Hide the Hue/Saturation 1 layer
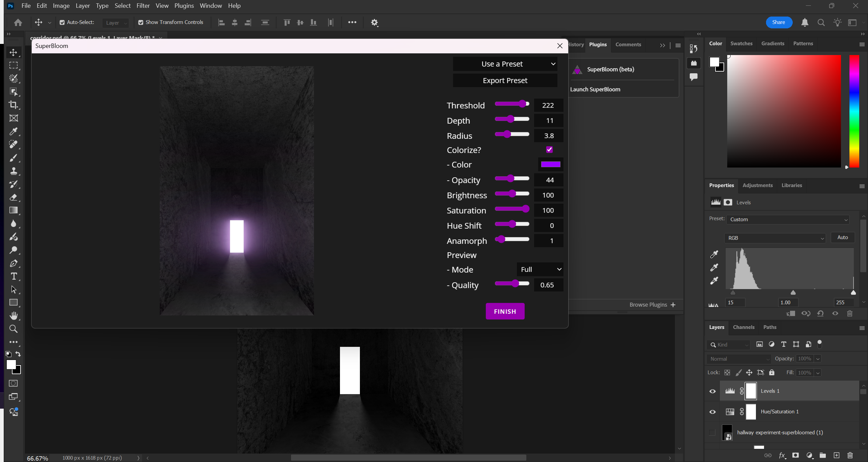The width and height of the screenshot is (868, 462). [x=712, y=412]
